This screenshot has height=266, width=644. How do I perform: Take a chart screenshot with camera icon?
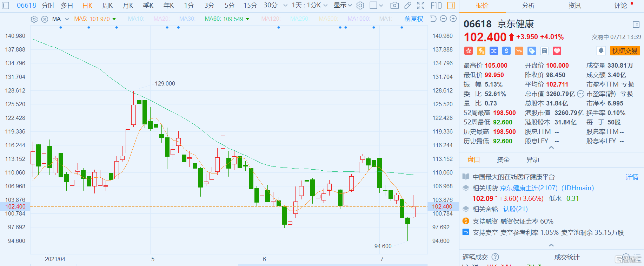coord(394,5)
